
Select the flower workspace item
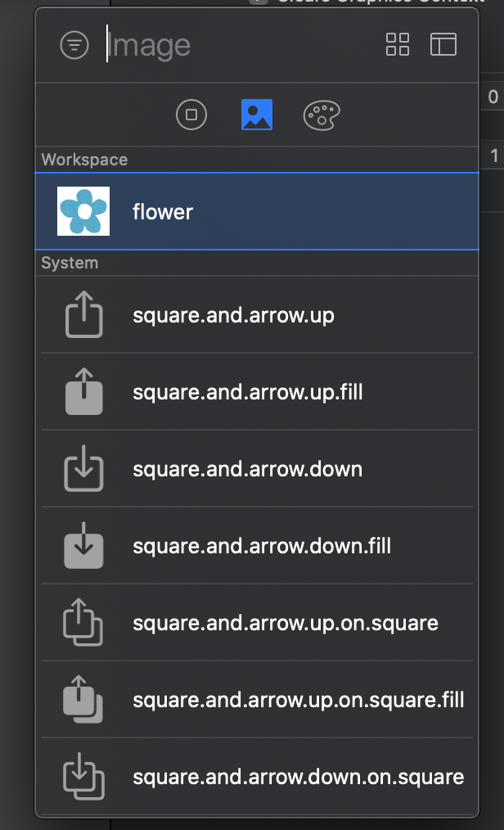pos(257,211)
